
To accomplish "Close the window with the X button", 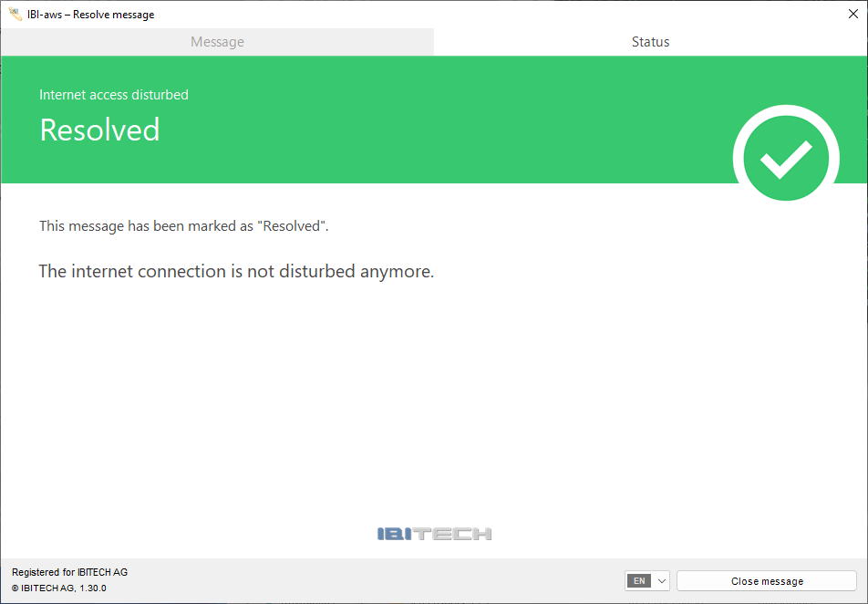I will pos(852,14).
